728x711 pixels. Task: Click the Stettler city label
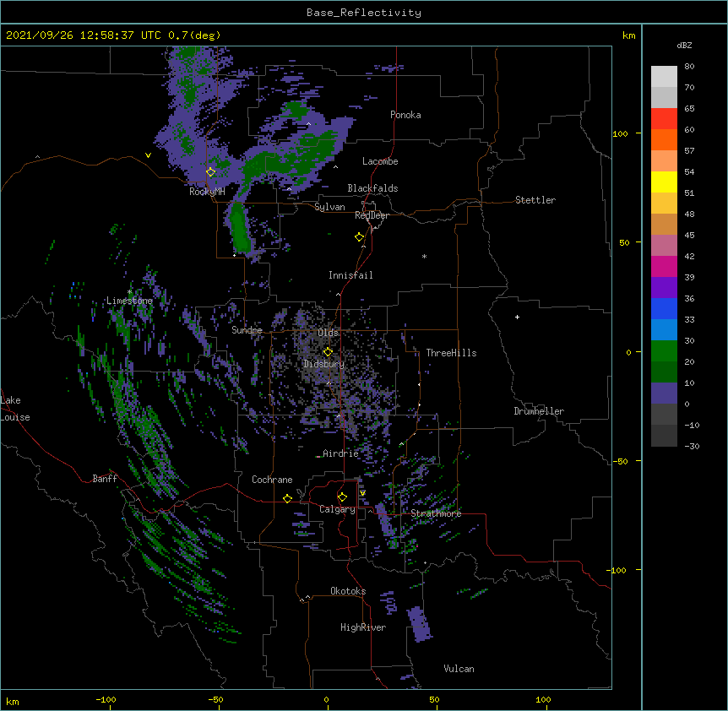pos(535,200)
